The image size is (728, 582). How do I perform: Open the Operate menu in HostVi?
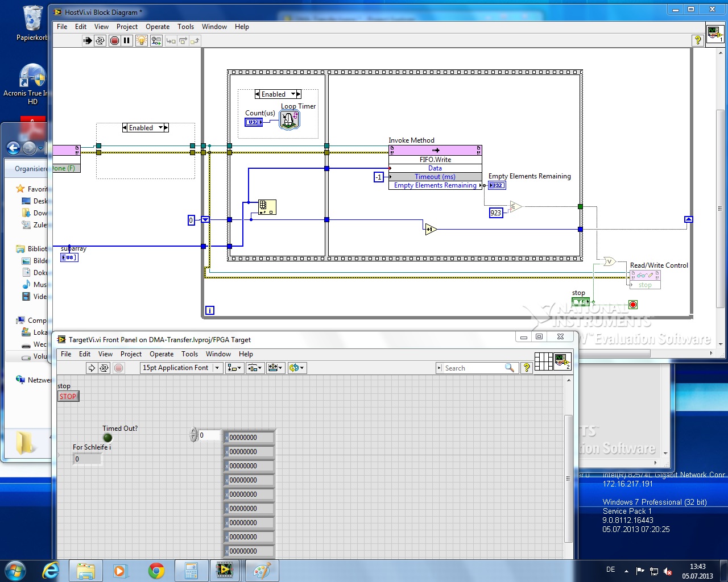157,27
